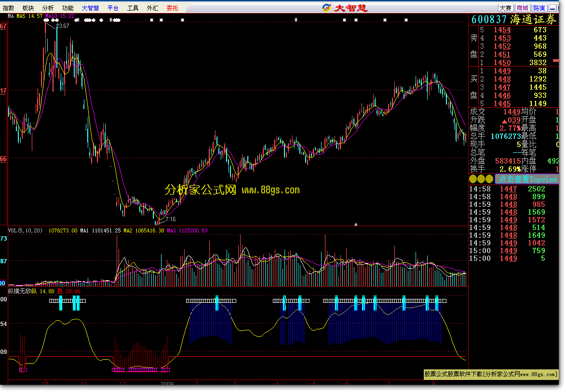Click the 幅度 value 2.77%
Image resolution: width=566 pixels, height=392 pixels.
510,128
